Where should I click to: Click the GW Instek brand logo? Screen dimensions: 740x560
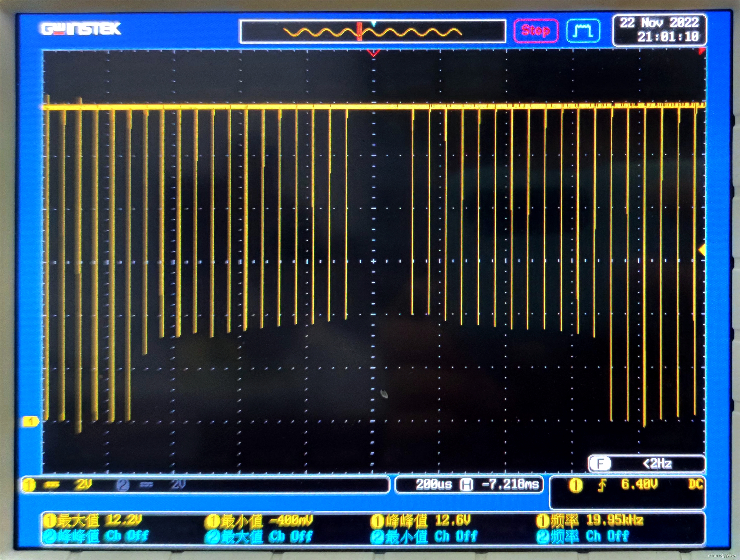[81, 29]
